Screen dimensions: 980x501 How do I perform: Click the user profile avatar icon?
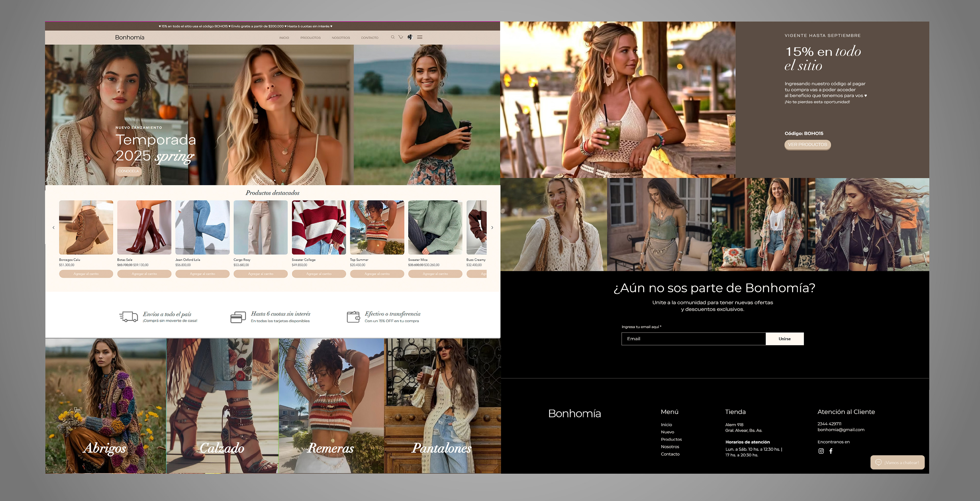pyautogui.click(x=410, y=37)
